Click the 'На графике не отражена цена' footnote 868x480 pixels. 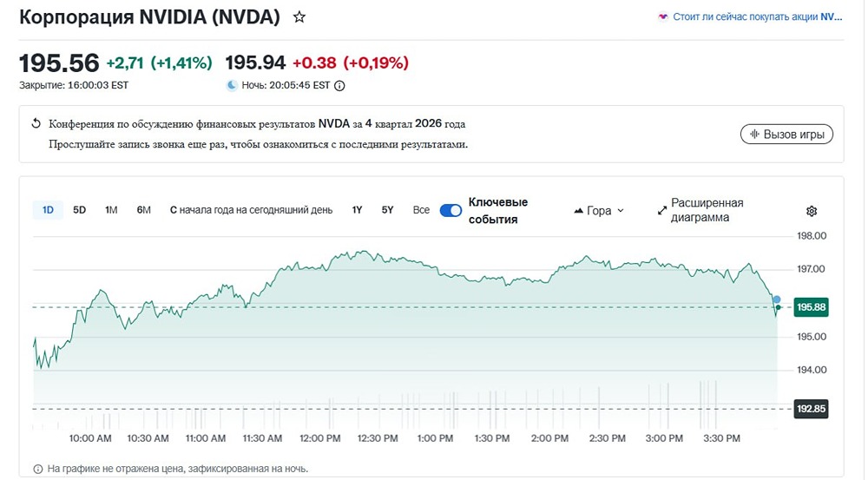pyautogui.click(x=178, y=469)
